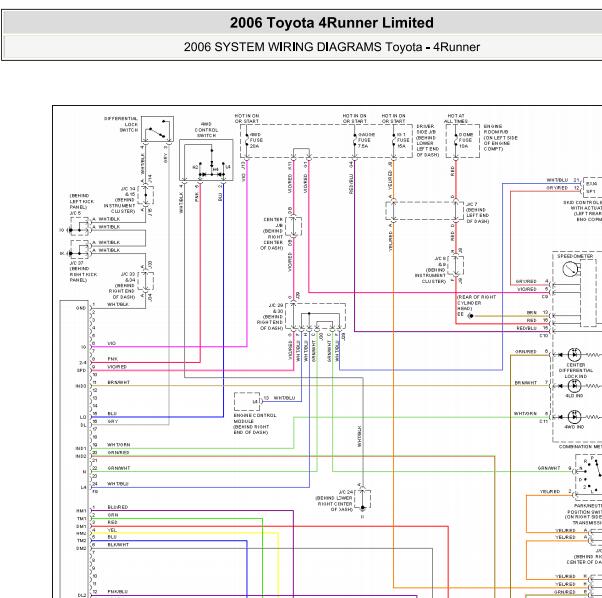Click the ENGINE CONTROL MODULE label text

[255, 424]
